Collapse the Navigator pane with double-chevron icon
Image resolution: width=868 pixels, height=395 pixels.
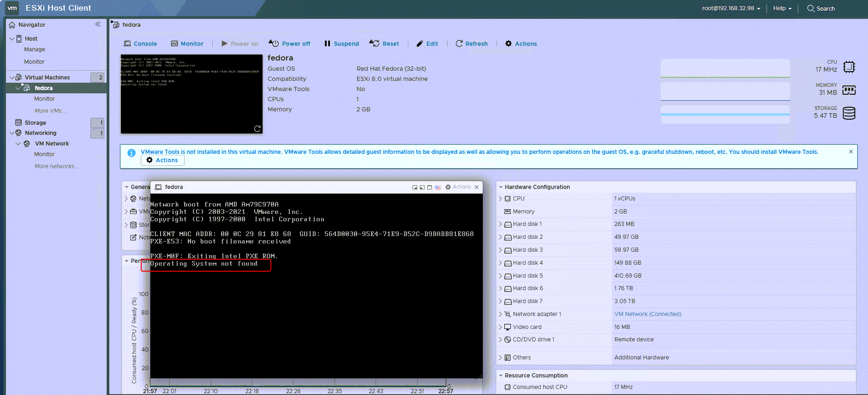pos(98,24)
